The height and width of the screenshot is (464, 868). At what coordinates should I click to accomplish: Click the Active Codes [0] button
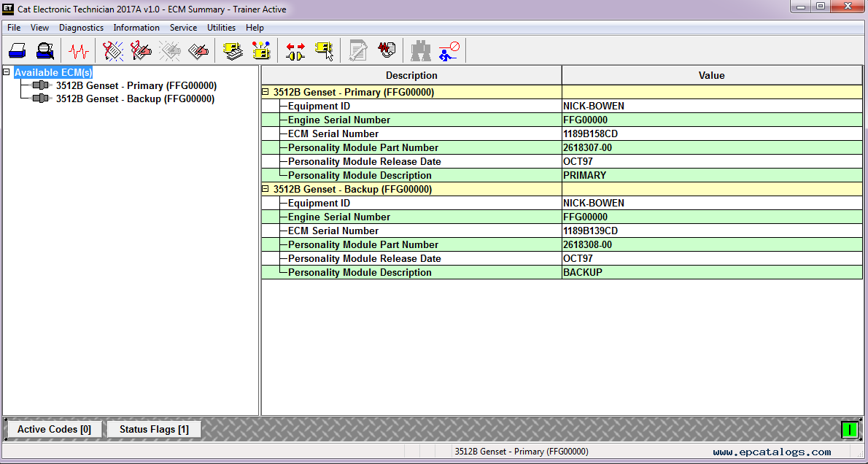click(x=54, y=429)
